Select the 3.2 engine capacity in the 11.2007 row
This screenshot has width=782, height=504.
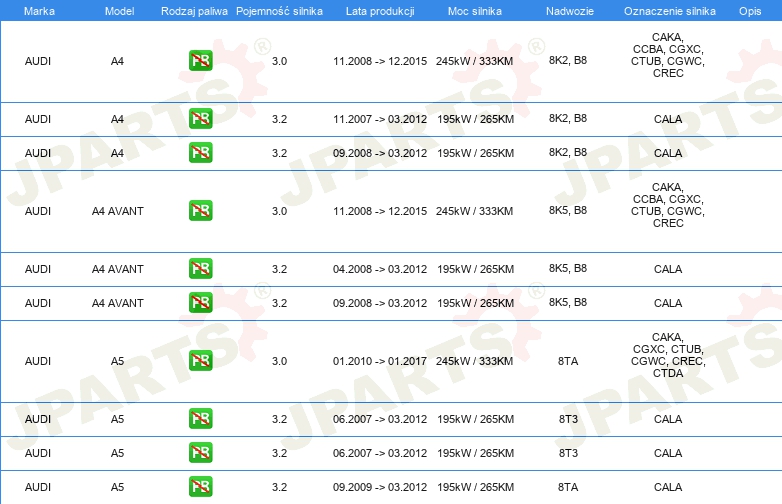(279, 119)
